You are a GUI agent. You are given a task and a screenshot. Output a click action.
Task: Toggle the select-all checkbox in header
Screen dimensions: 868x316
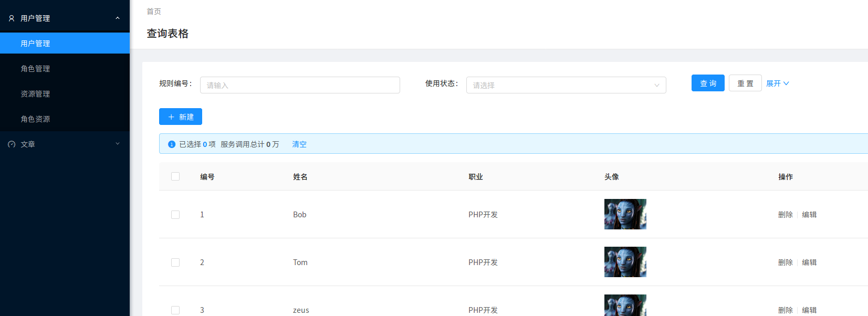pyautogui.click(x=175, y=176)
